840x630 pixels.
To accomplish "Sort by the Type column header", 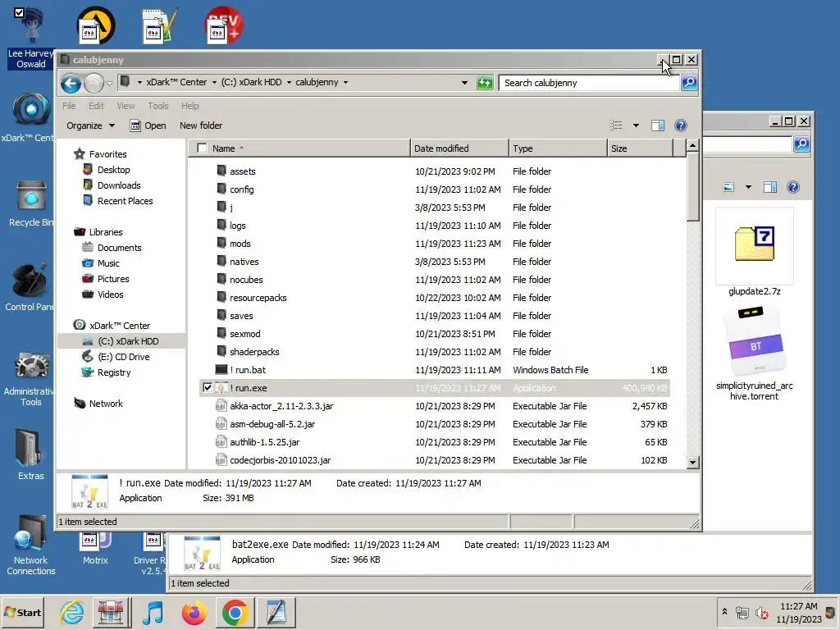I will tap(558, 148).
